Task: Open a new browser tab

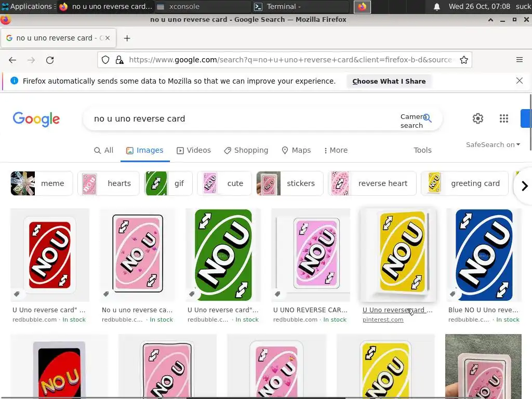Action: pyautogui.click(x=127, y=38)
